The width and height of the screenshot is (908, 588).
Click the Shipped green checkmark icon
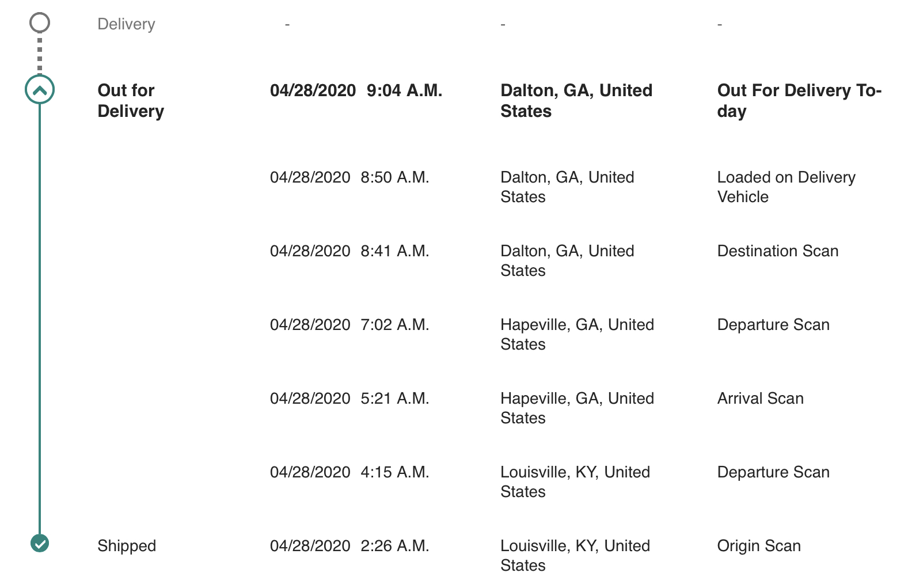pyautogui.click(x=40, y=543)
